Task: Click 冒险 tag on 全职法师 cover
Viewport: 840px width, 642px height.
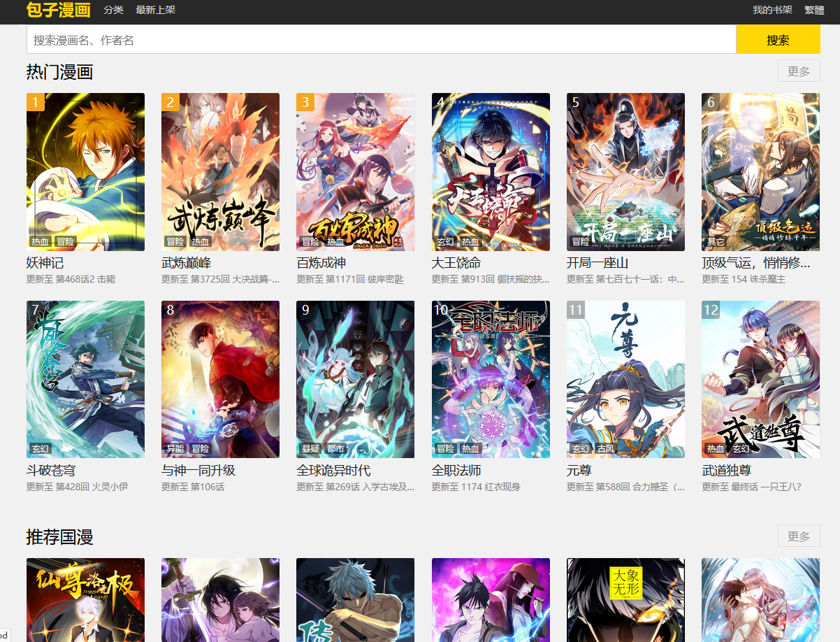Action: 445,449
